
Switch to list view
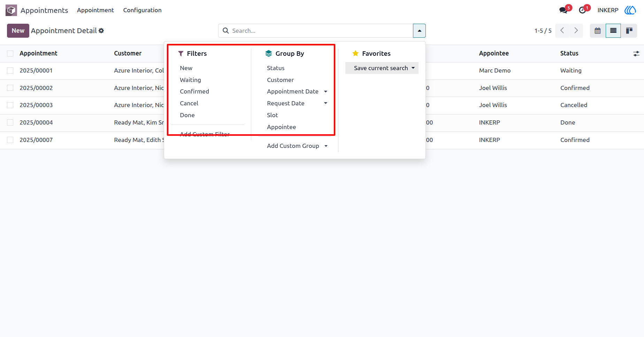coord(613,31)
